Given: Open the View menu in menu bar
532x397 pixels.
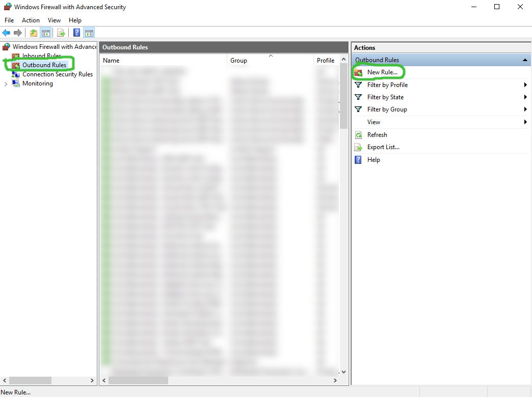Looking at the screenshot, I should 55,20.
